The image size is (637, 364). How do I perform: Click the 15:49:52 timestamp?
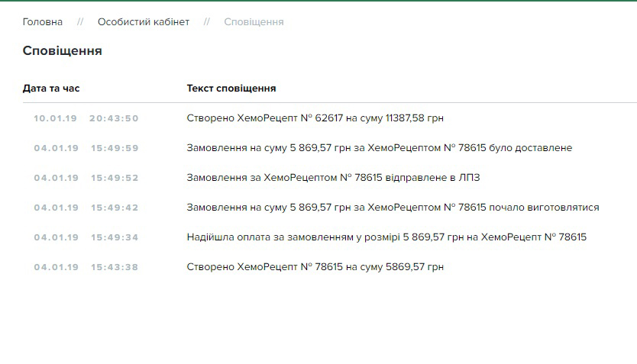pyautogui.click(x=115, y=178)
